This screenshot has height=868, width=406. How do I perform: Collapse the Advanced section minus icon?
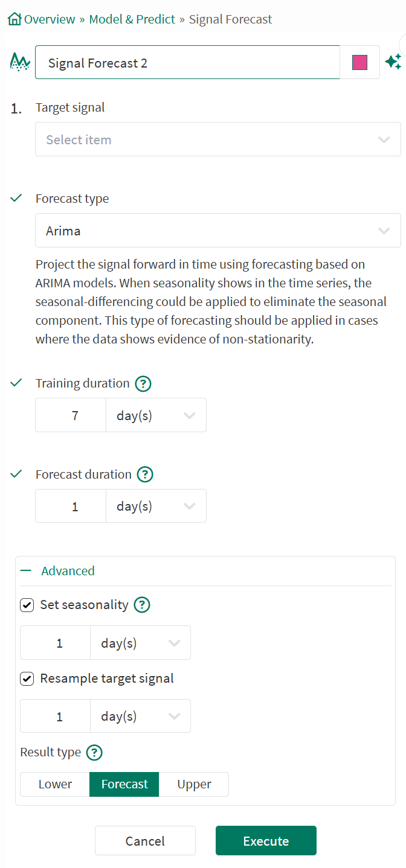(x=25, y=571)
